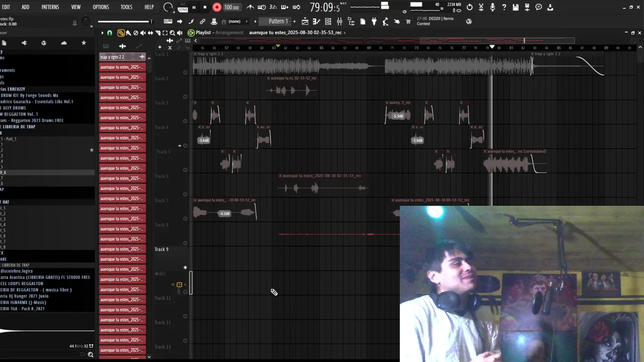
Task: Select the Slip tool
Action: tap(150, 33)
